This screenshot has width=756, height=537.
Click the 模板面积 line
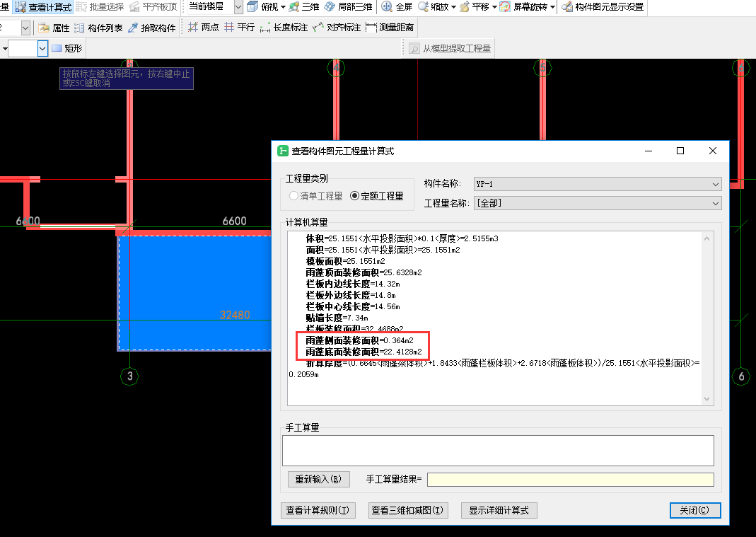coord(345,261)
